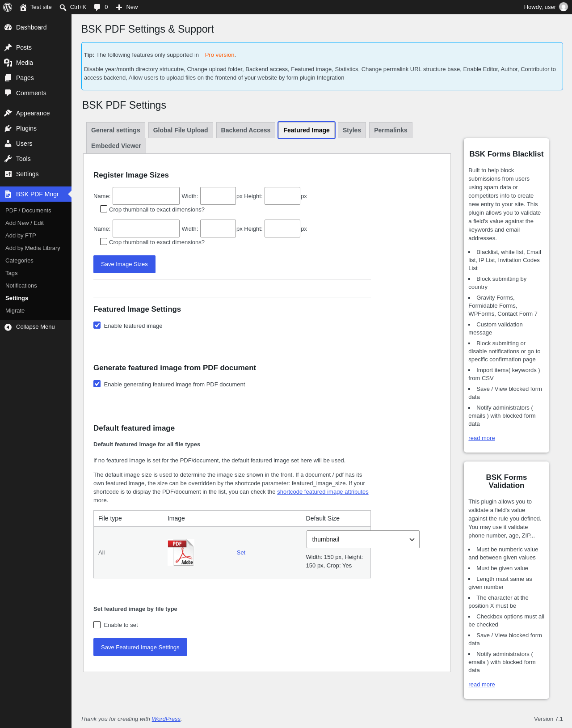The width and height of the screenshot is (572, 728).
Task: Click the BSK PDF Mngr document icon
Action: click(x=8, y=194)
